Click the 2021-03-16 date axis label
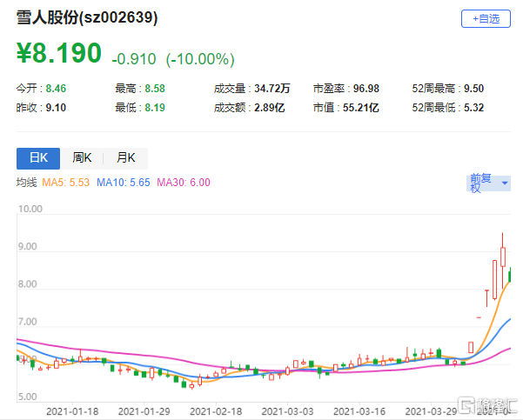 (359, 411)
